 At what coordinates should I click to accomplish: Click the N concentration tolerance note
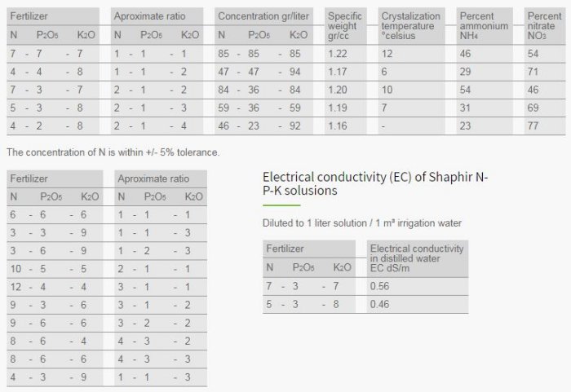tap(112, 152)
